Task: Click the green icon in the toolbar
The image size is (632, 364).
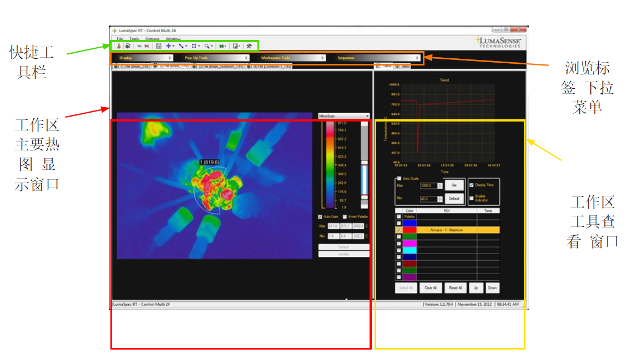Action: pos(221,47)
